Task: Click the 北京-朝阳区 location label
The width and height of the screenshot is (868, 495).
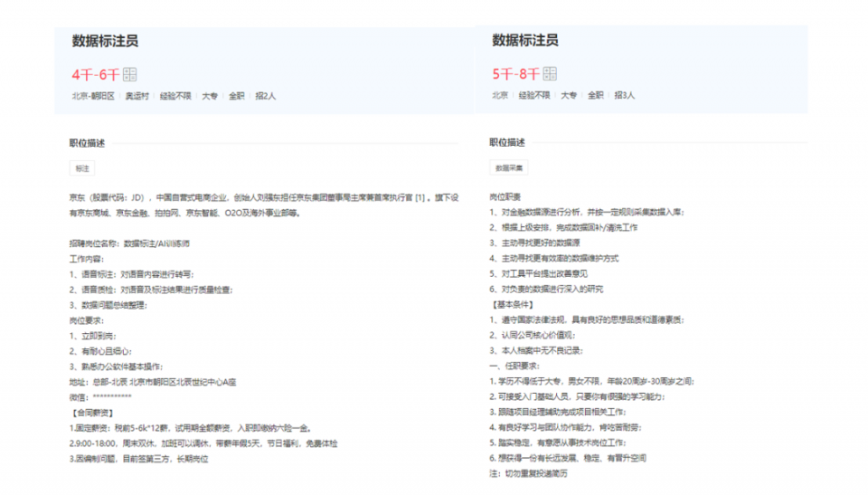Action: pyautogui.click(x=93, y=97)
